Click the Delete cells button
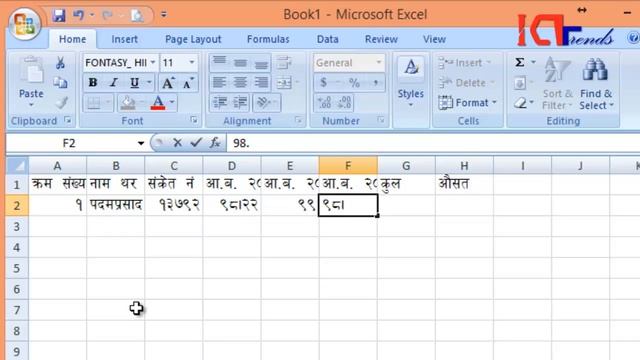The width and height of the screenshot is (640, 360). [467, 83]
